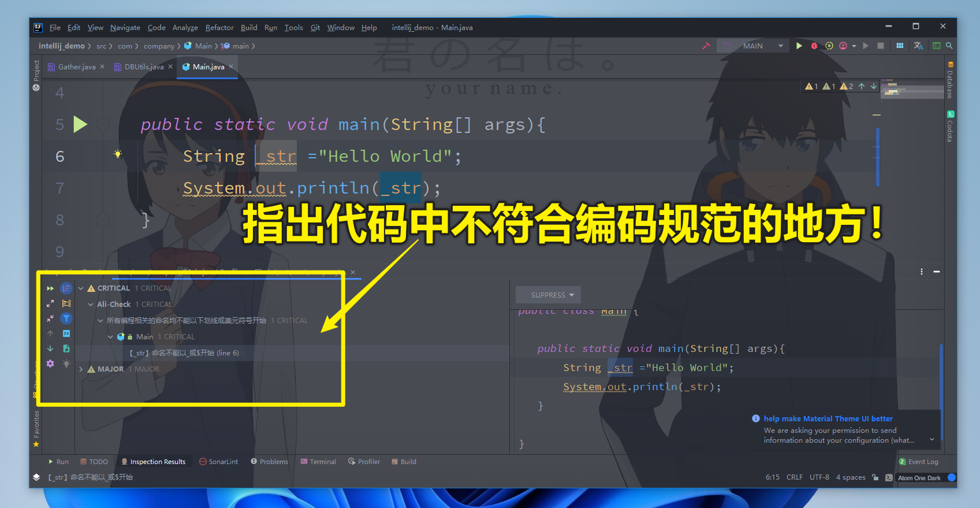Click the 'company' breadcrumb
980x508 pixels.
click(159, 46)
